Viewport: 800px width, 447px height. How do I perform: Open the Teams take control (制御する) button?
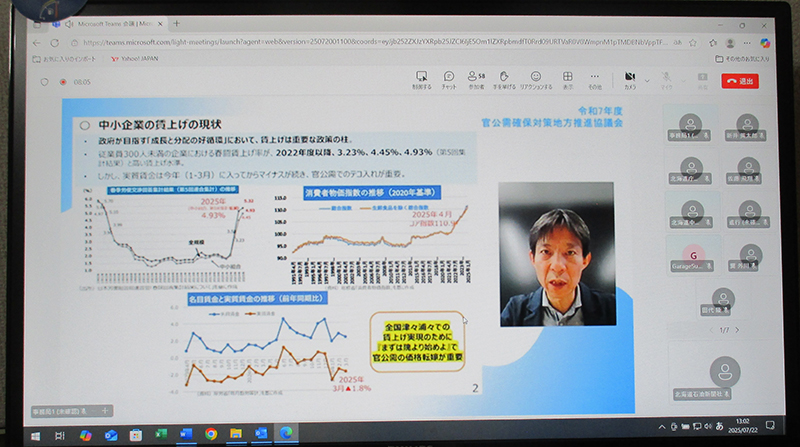tap(421, 80)
